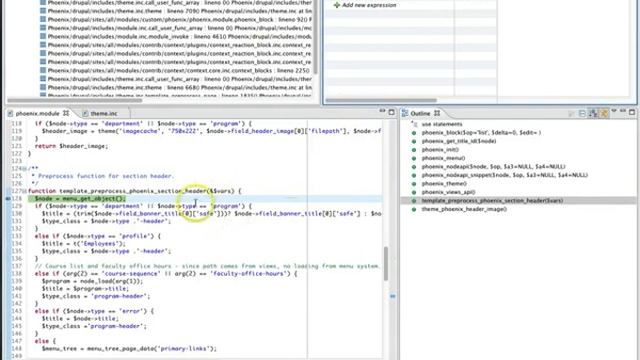Select the Outline view tab
The width and height of the screenshot is (640, 360).
420,113
